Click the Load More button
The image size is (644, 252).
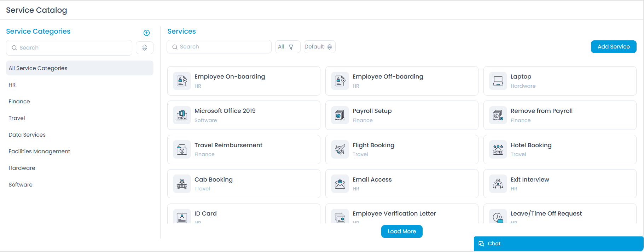tap(402, 231)
